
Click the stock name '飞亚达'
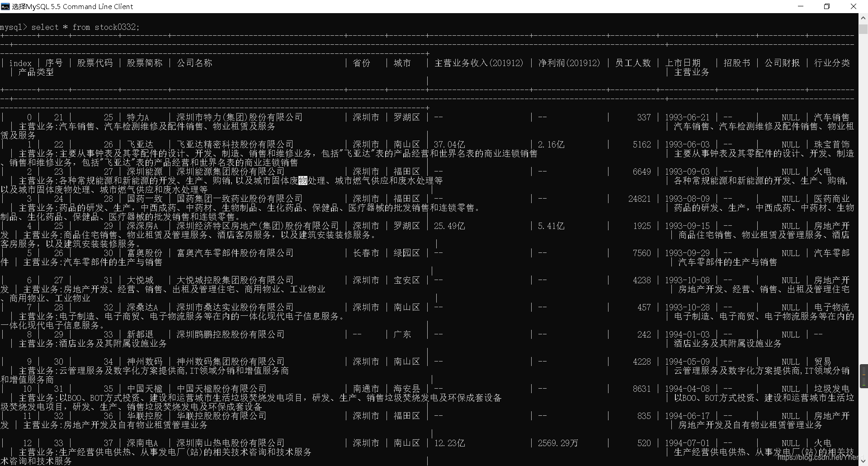pos(140,144)
